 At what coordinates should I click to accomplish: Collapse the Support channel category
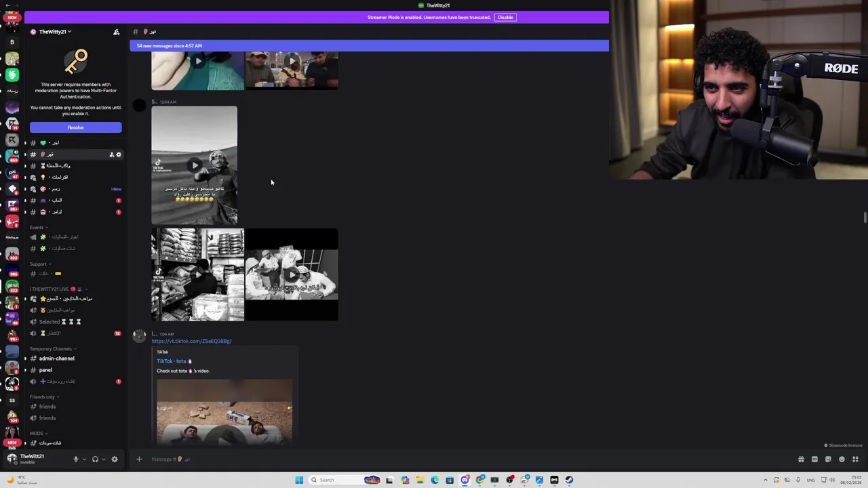click(40, 264)
